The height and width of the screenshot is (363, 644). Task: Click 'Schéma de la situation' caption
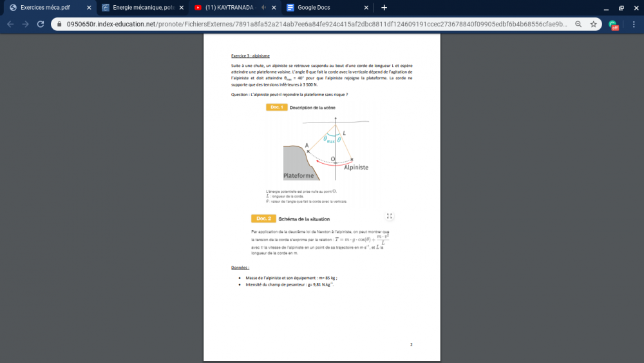pyautogui.click(x=304, y=219)
